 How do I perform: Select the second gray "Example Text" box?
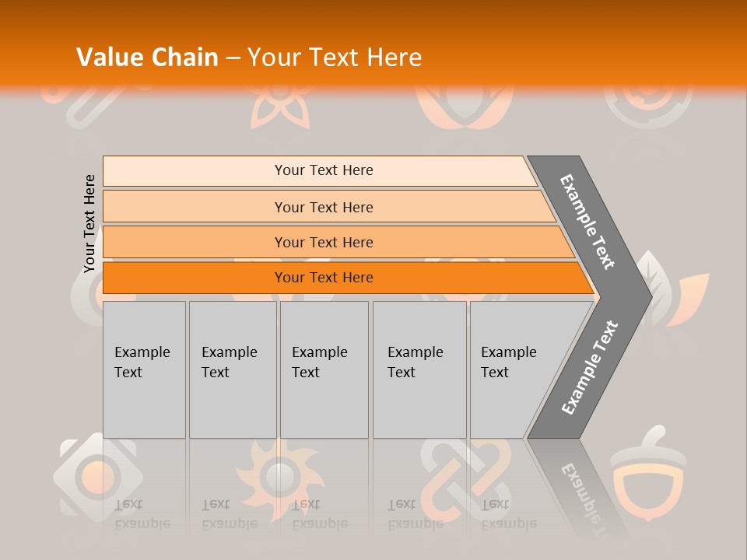click(x=233, y=369)
